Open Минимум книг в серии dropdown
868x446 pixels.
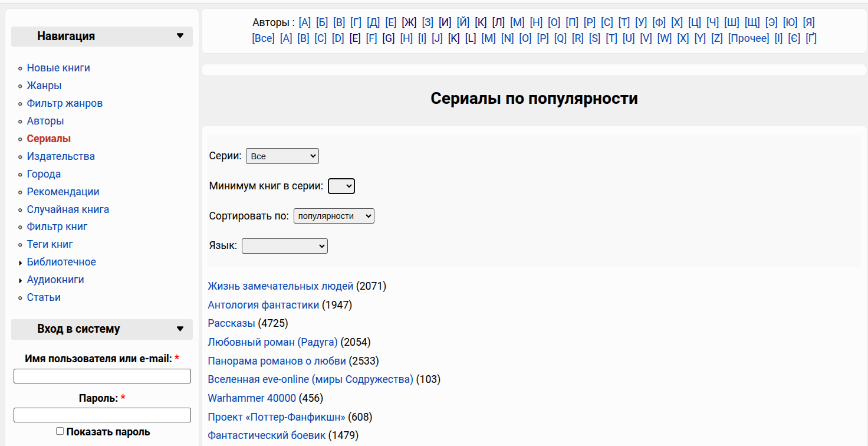(341, 186)
